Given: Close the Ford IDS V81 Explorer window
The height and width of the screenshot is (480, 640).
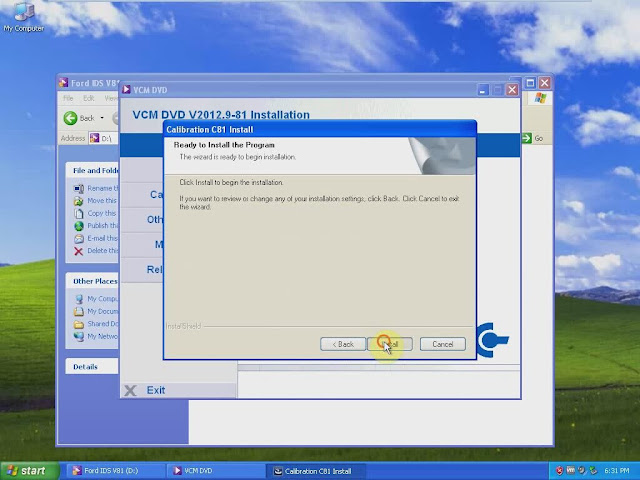Looking at the screenshot, I should [x=545, y=83].
